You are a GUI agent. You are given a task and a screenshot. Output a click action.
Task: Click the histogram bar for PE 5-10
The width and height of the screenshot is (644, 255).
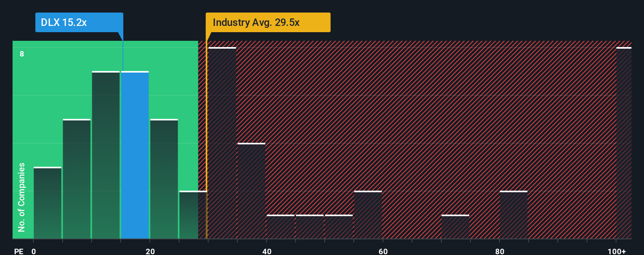point(77,179)
